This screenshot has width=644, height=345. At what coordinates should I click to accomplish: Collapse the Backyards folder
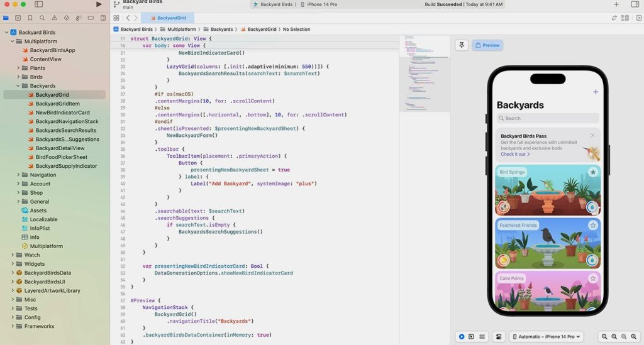[18, 86]
